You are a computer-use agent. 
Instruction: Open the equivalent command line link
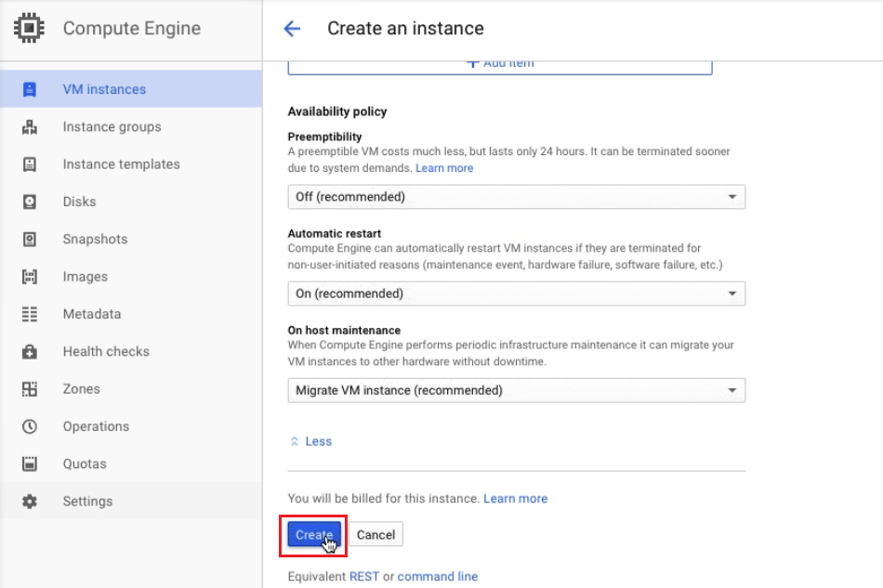[438, 577]
